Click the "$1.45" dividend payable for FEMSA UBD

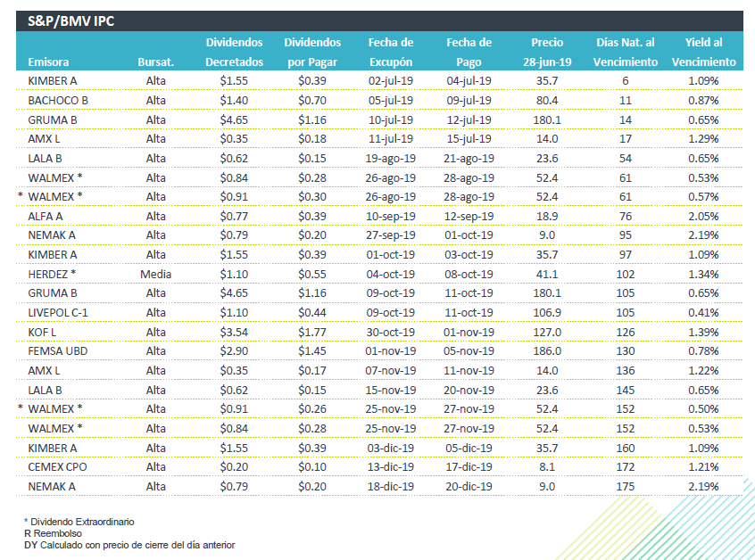pos(312,351)
